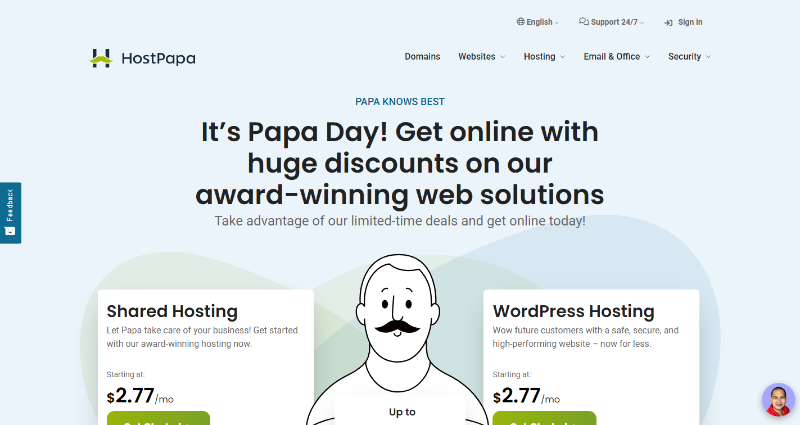The height and width of the screenshot is (425, 800).
Task: Open the Domains menu item
Action: tap(422, 57)
